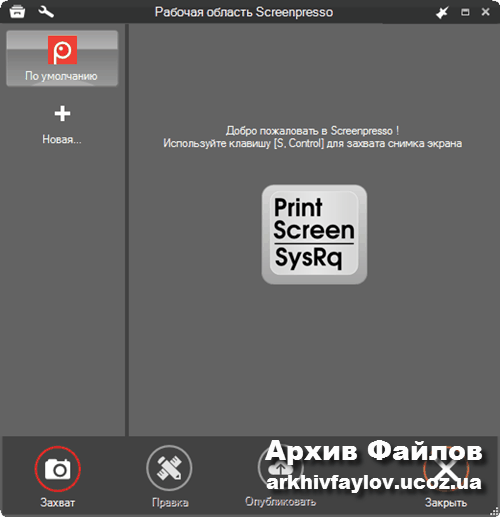Click the '[S, Control]' hint text line

[312, 143]
